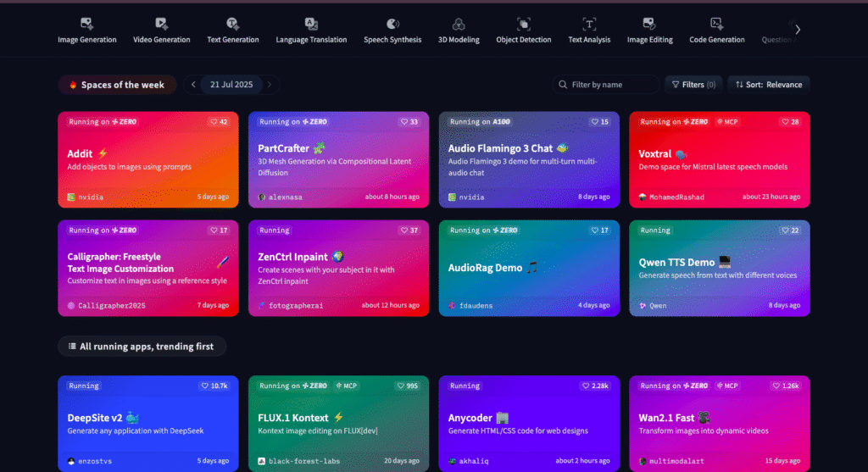Click fdaudens author name

click(x=476, y=305)
